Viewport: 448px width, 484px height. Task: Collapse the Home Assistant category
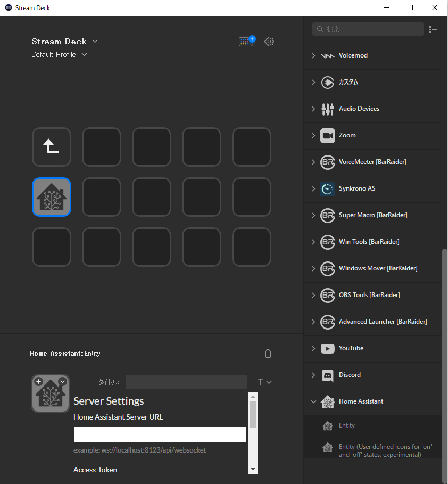point(313,401)
